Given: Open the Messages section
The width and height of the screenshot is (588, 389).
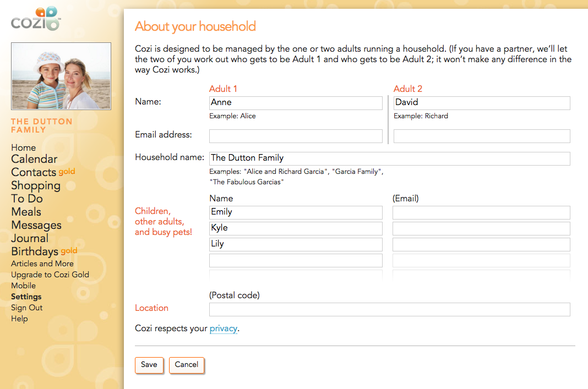Looking at the screenshot, I should [36, 225].
